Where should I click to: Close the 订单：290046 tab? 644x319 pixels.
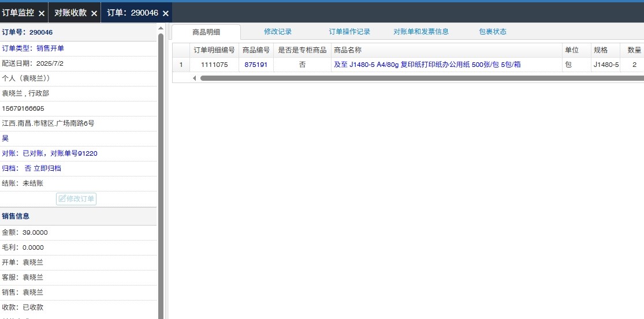click(166, 13)
